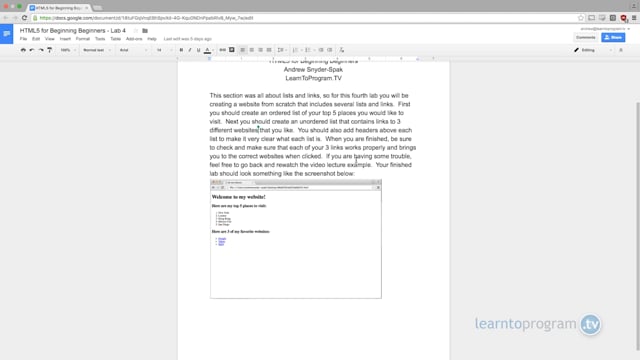Toggle underline formatting
Screen dimensions: 640x360
198,50
